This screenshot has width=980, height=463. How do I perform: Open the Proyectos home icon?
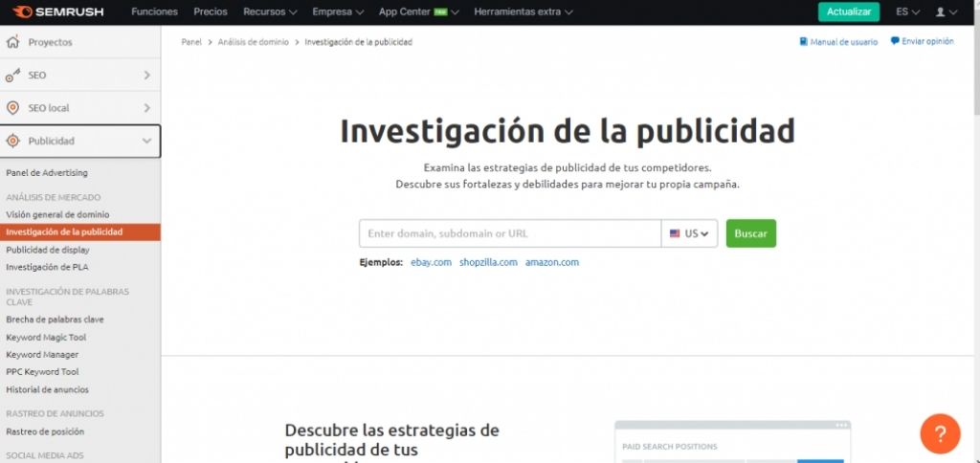[x=12, y=42]
